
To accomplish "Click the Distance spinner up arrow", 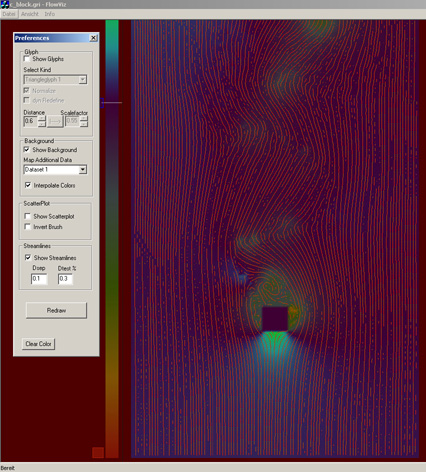I will [x=42, y=118].
